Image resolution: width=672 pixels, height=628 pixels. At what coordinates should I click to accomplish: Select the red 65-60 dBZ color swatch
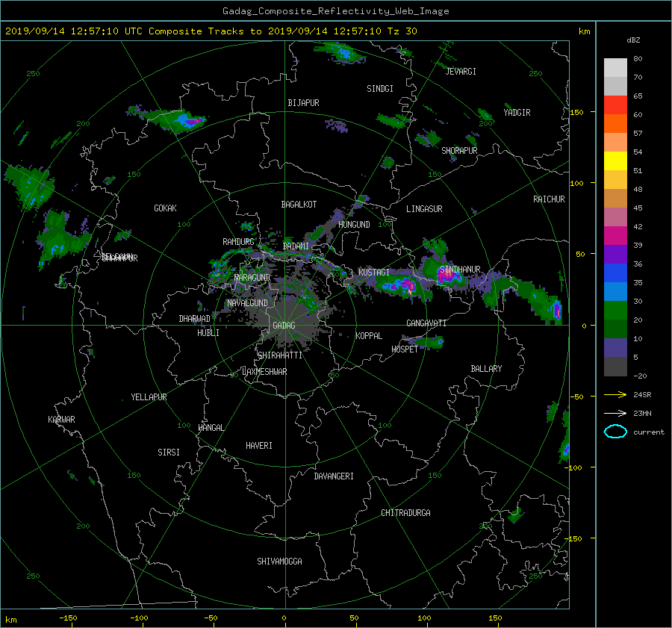615,105
